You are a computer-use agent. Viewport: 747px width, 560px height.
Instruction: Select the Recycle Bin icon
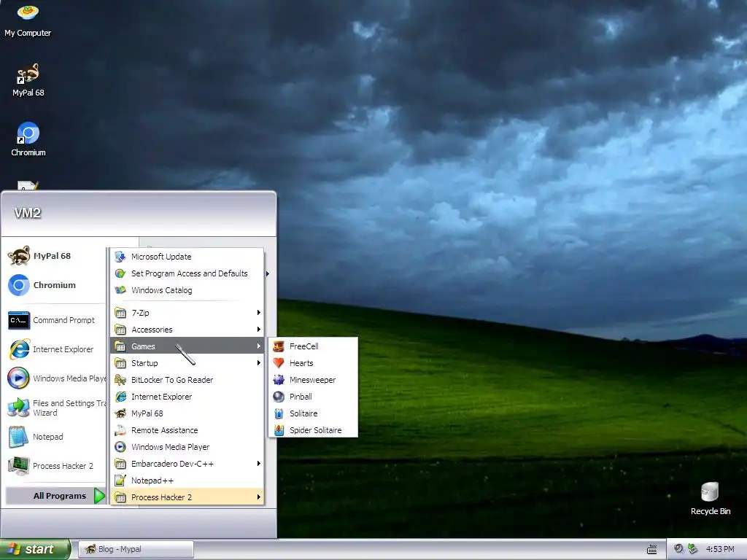click(710, 498)
